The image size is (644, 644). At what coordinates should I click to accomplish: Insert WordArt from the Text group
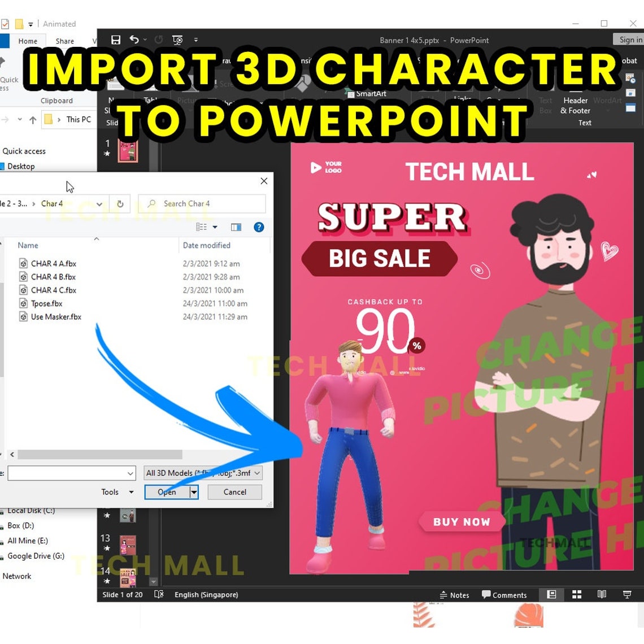[x=607, y=101]
